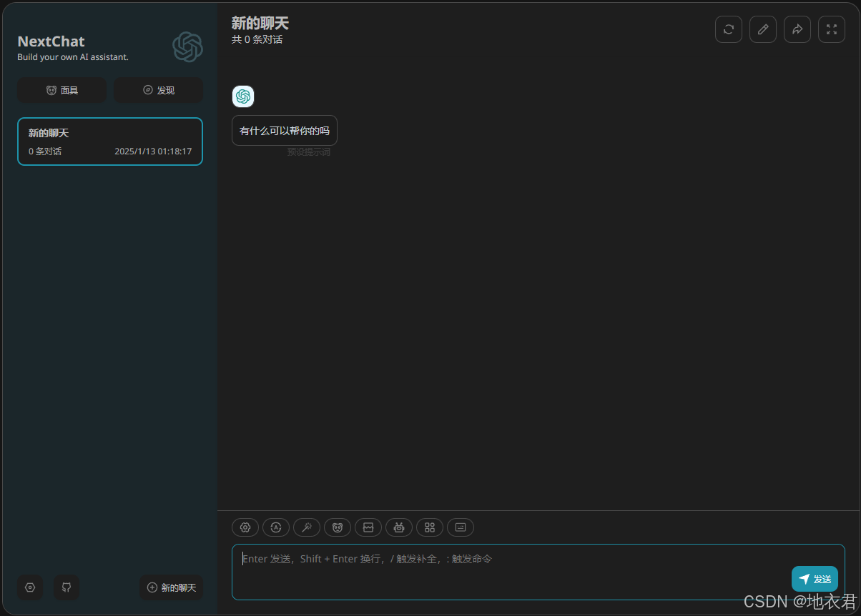Viewport: 861px width, 616px height.
Task: Click the NextChat sidebar title
Action: [x=51, y=41]
